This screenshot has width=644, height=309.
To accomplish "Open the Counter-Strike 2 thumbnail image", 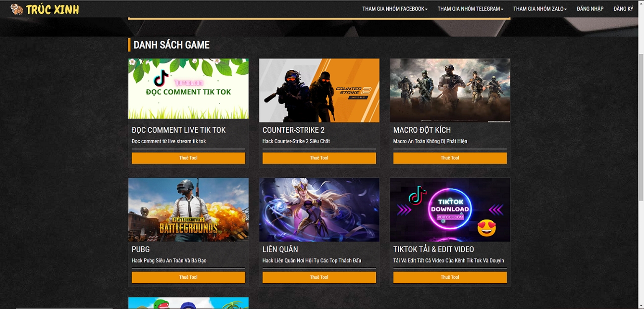I will [x=319, y=90].
